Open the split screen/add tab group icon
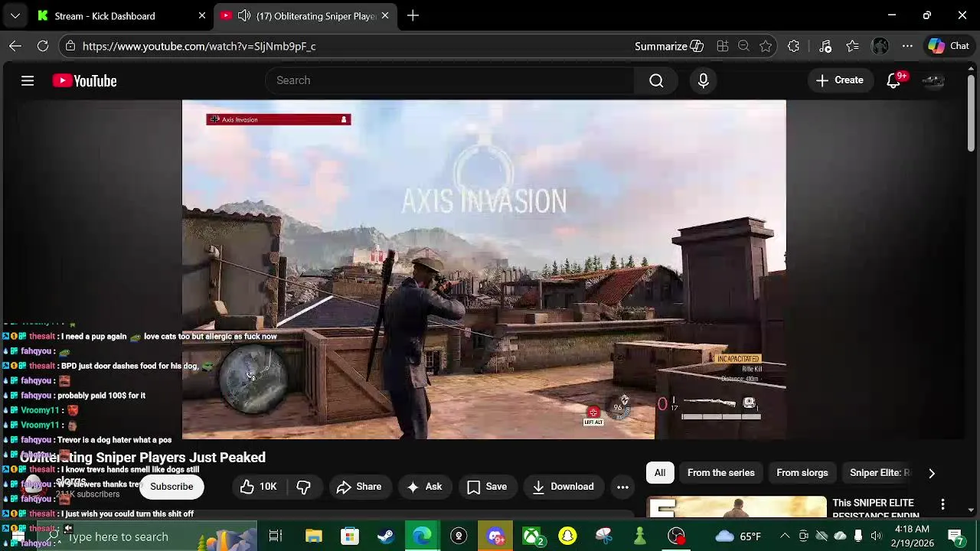This screenshot has height=551, width=980. (722, 46)
